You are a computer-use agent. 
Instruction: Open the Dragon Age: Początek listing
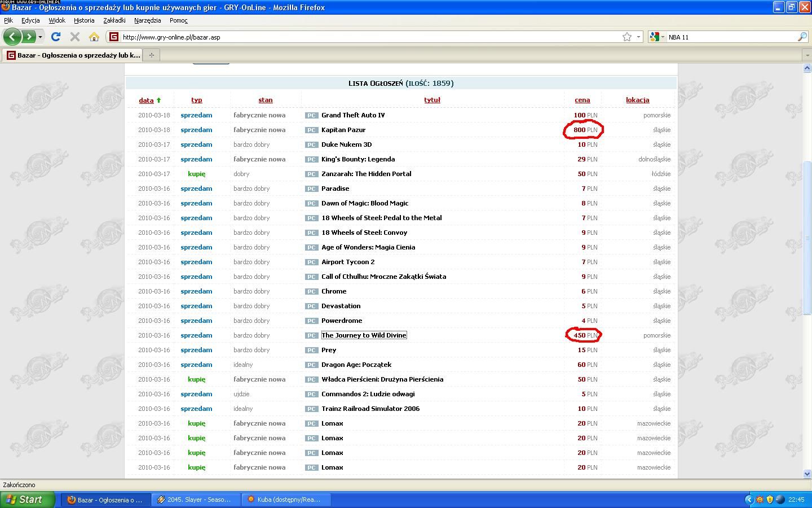pos(356,365)
